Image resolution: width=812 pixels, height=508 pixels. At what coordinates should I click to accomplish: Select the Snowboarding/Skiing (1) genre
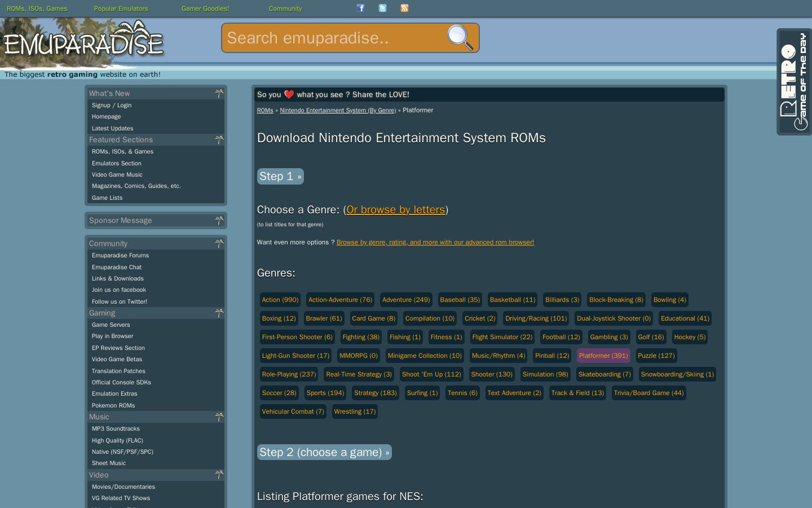point(677,374)
